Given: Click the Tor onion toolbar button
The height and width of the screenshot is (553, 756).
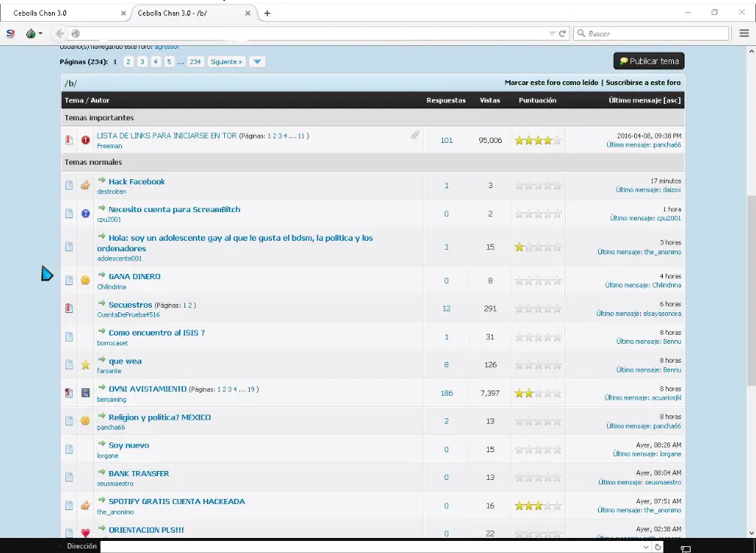Looking at the screenshot, I should pos(34,33).
